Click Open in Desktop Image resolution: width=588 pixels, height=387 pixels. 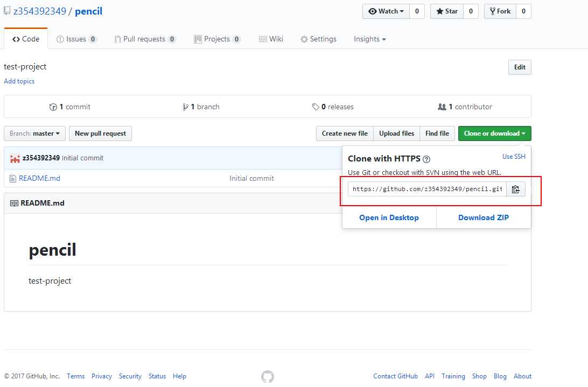pyautogui.click(x=389, y=218)
